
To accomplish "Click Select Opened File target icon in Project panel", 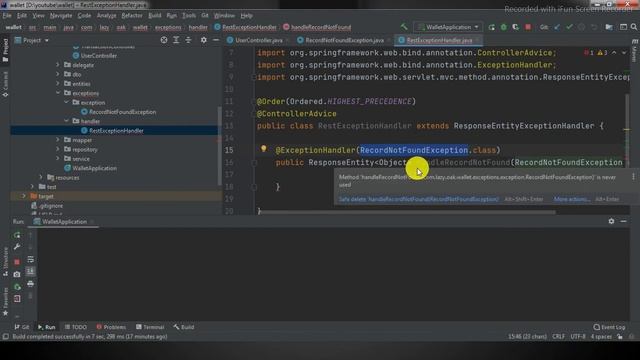I will click(x=164, y=40).
